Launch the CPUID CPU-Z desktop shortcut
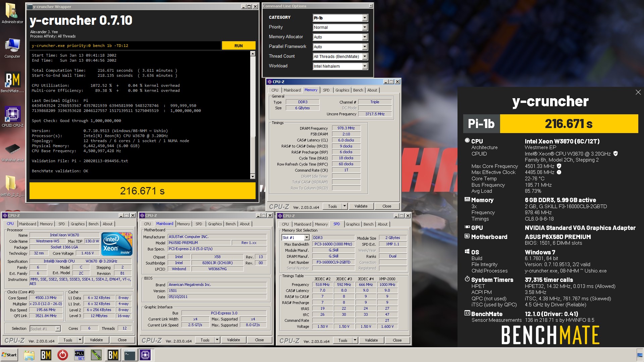The height and width of the screenshot is (362, 644). click(12, 117)
